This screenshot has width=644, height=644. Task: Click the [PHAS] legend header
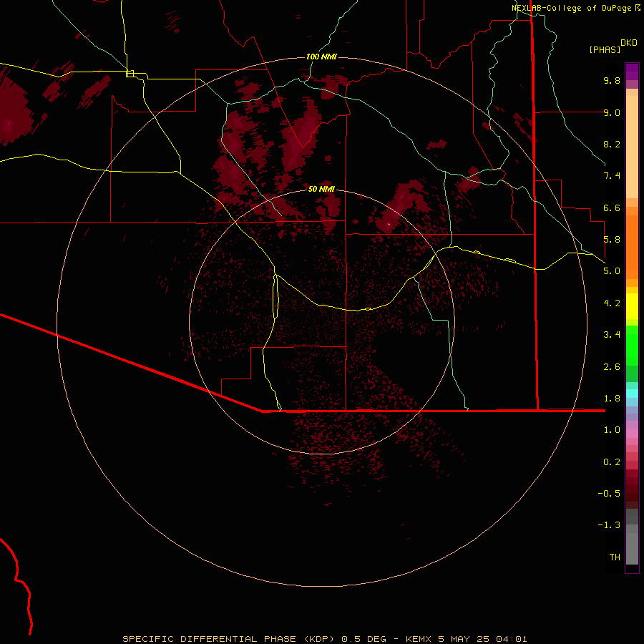[x=605, y=49]
